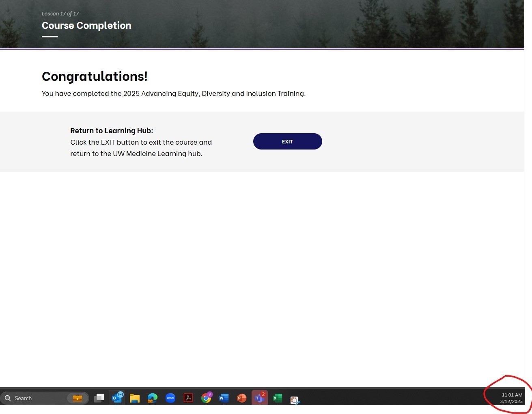
Task: Open Microsoft Teams with 2 notifications
Action: coord(260,398)
